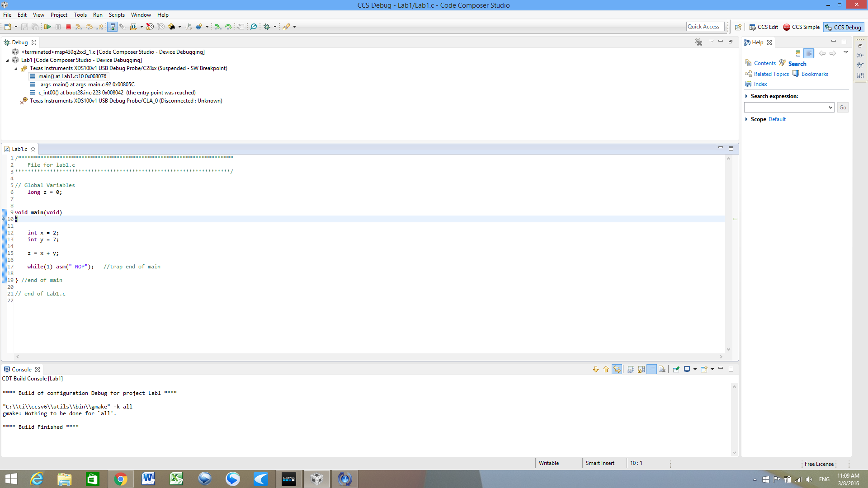Open the Project menu

click(59, 15)
